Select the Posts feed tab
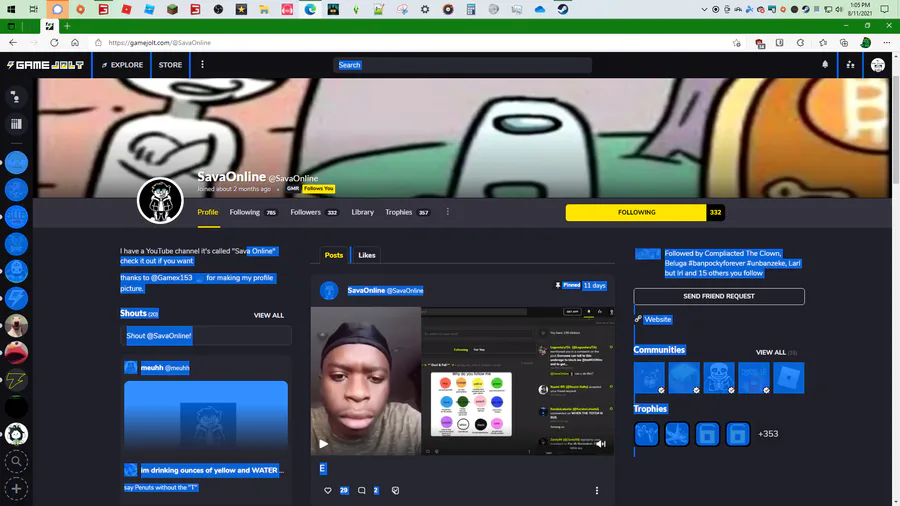Screen dimensions: 900x506 tap(334, 255)
